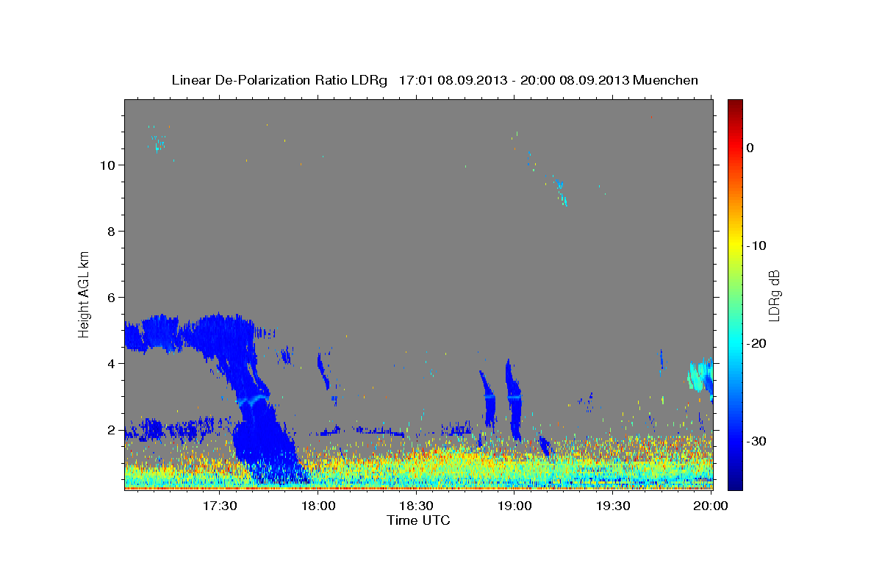Click the '19:00' time tick label
The height and width of the screenshot is (588, 882).
pos(514,506)
